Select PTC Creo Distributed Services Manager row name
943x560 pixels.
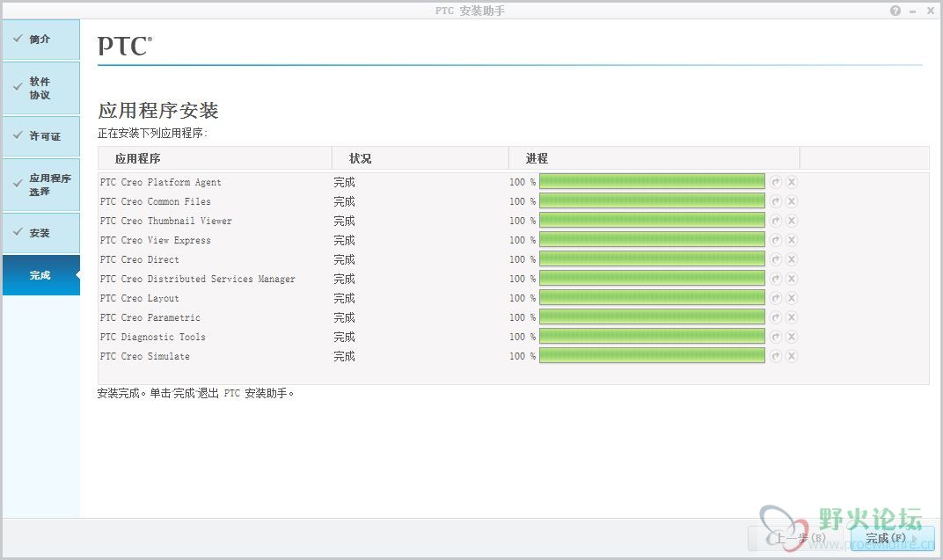(198, 279)
